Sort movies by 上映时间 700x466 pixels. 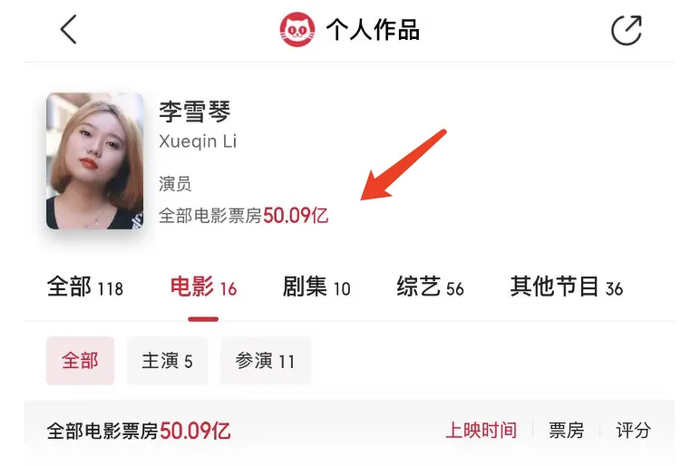[x=481, y=430]
